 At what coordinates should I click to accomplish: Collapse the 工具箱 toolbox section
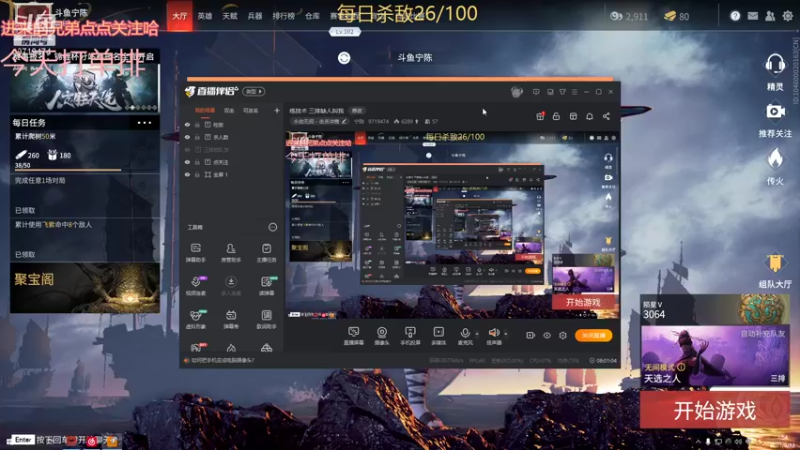(272, 227)
